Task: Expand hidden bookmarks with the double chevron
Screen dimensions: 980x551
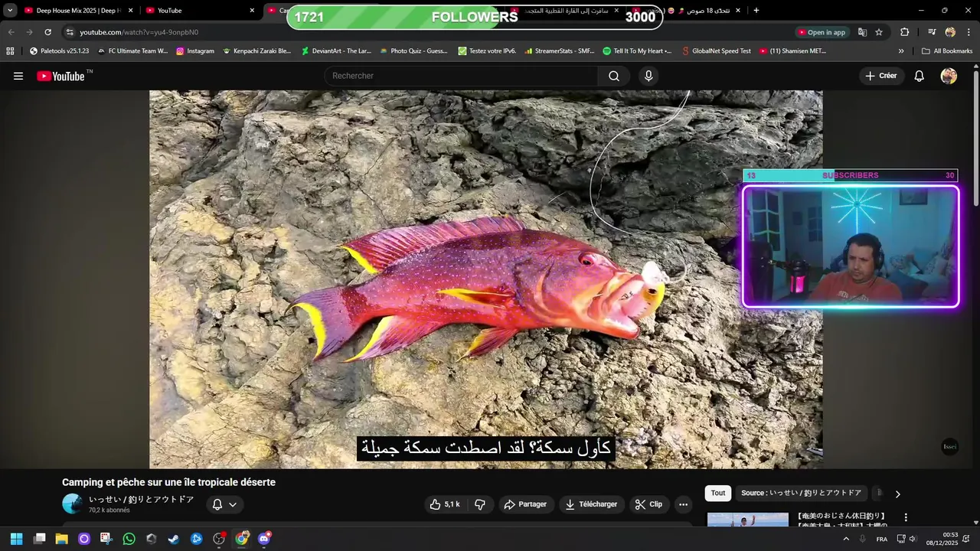Action: pos(901,51)
